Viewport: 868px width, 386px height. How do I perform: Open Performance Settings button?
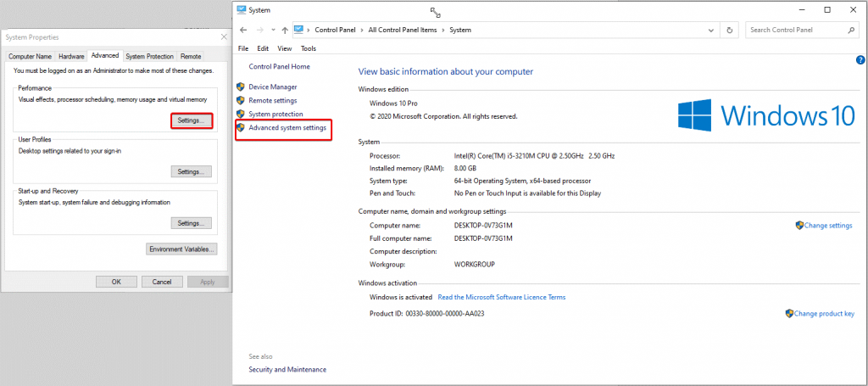click(x=191, y=120)
